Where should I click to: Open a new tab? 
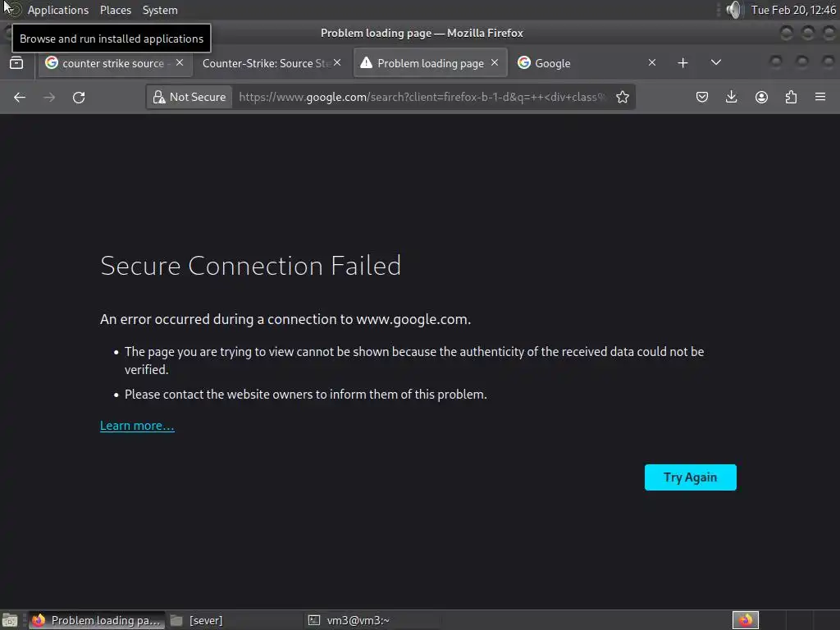[x=682, y=63]
